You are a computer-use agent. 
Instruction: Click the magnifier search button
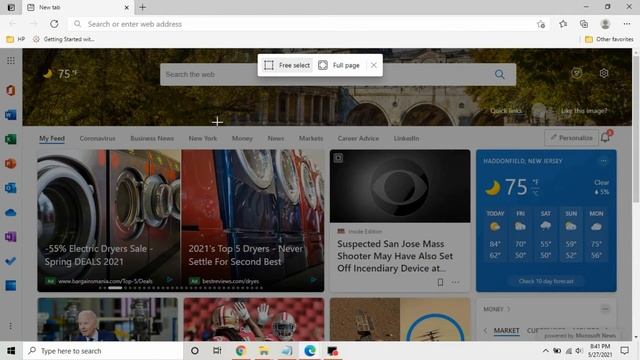pos(500,74)
